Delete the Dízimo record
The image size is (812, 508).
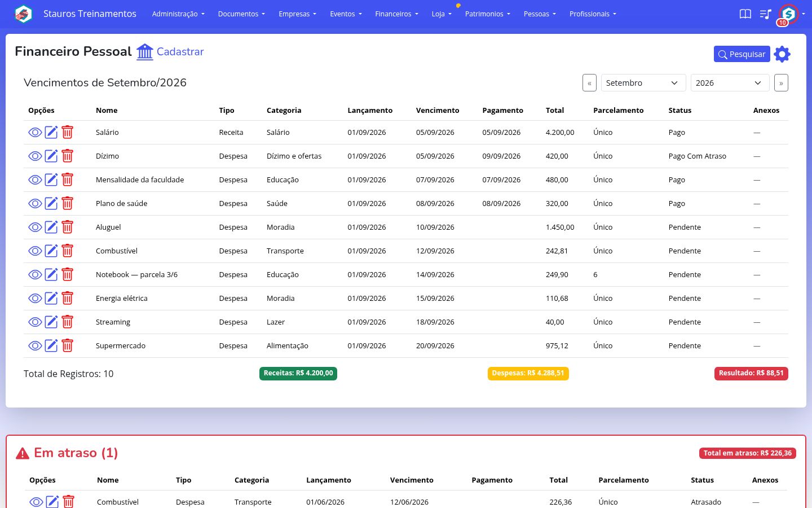[x=68, y=156]
